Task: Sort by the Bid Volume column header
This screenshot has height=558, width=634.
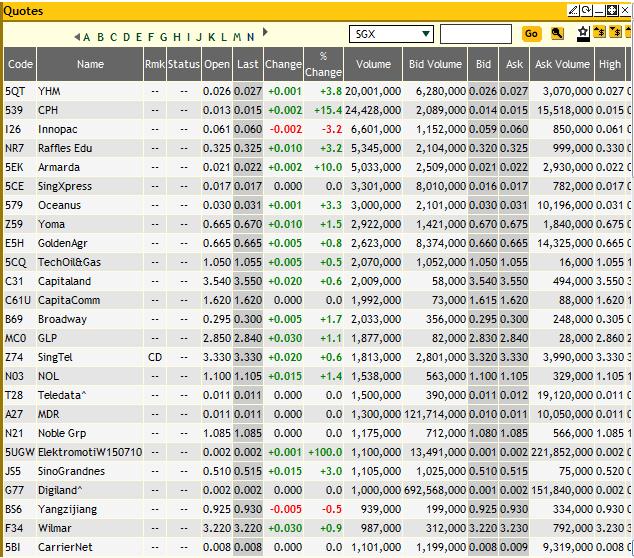Action: (435, 64)
